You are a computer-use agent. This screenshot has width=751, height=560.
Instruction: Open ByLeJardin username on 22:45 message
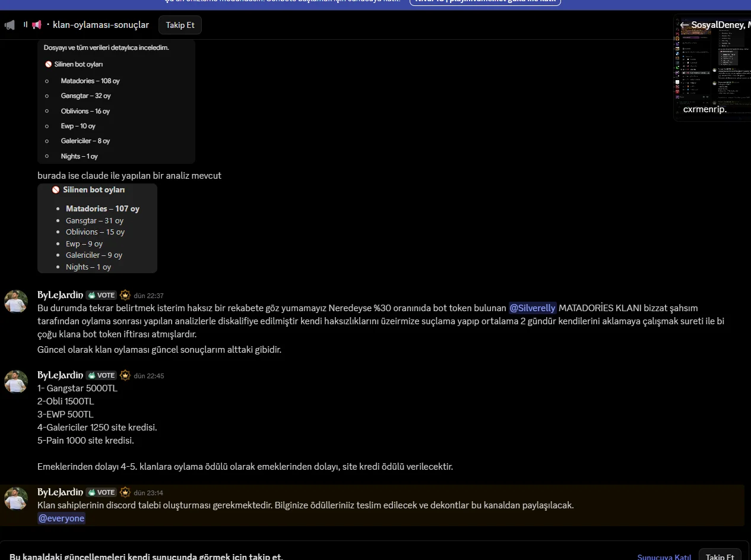click(60, 375)
